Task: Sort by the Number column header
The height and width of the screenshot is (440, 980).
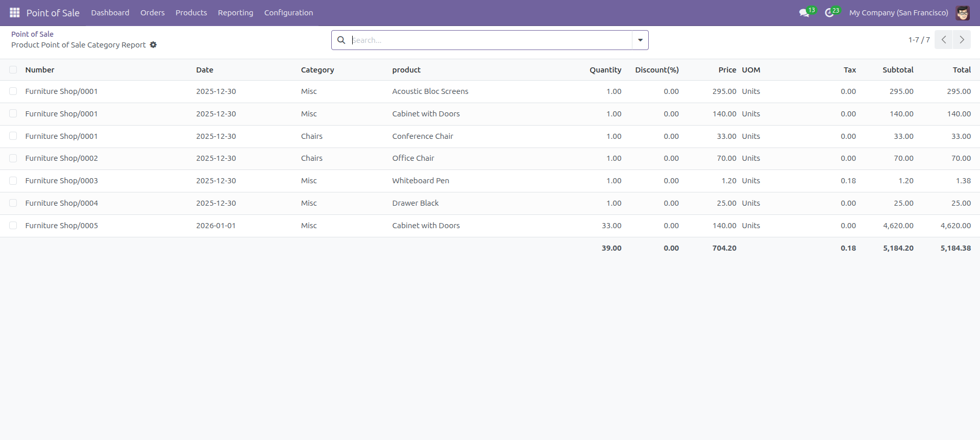Action: (x=40, y=70)
